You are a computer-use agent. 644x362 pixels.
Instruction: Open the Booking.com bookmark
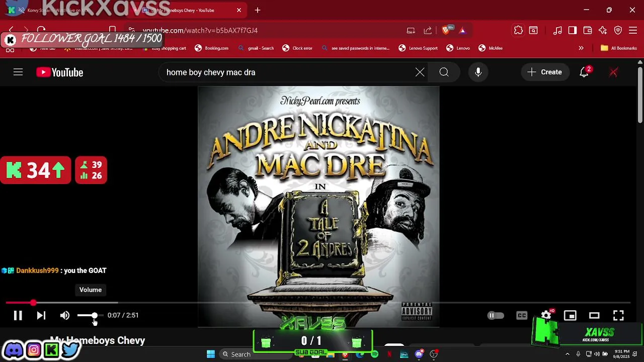(212, 48)
